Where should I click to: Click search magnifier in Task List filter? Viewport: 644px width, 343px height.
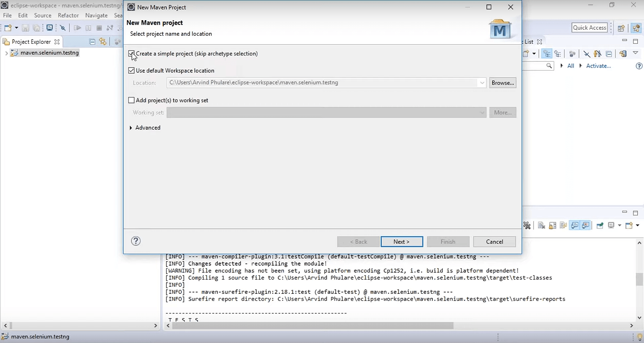pos(549,66)
